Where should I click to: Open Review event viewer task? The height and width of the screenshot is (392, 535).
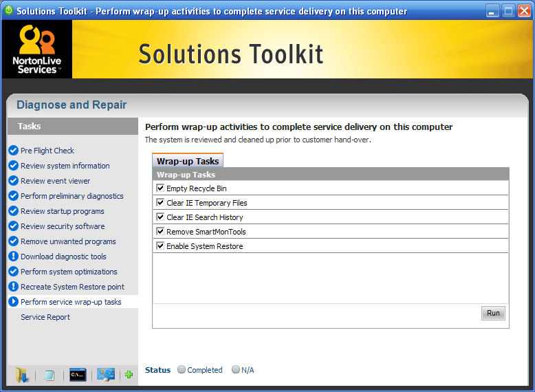tap(55, 181)
